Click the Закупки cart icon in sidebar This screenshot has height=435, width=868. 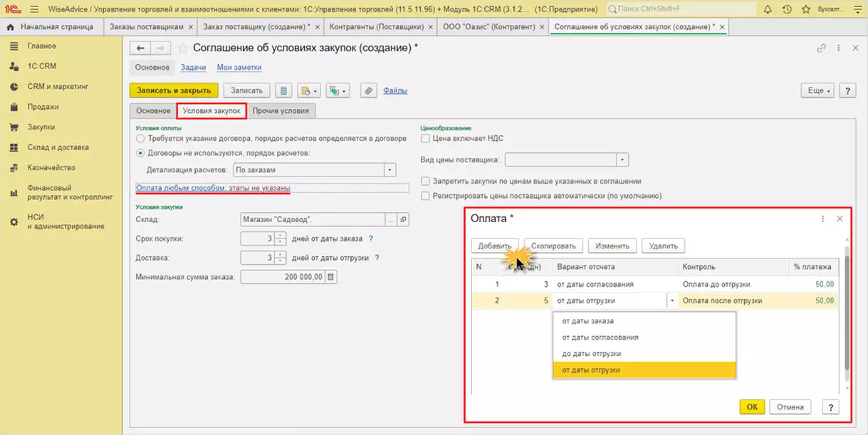(14, 127)
